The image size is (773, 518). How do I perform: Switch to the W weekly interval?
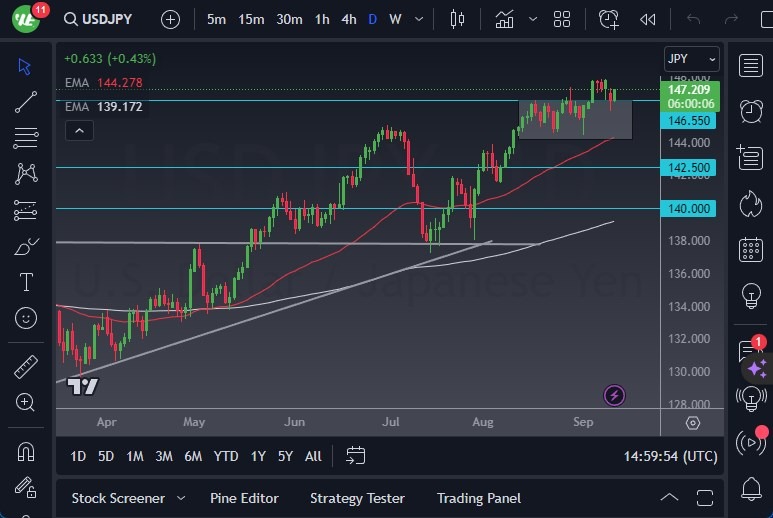pos(395,19)
